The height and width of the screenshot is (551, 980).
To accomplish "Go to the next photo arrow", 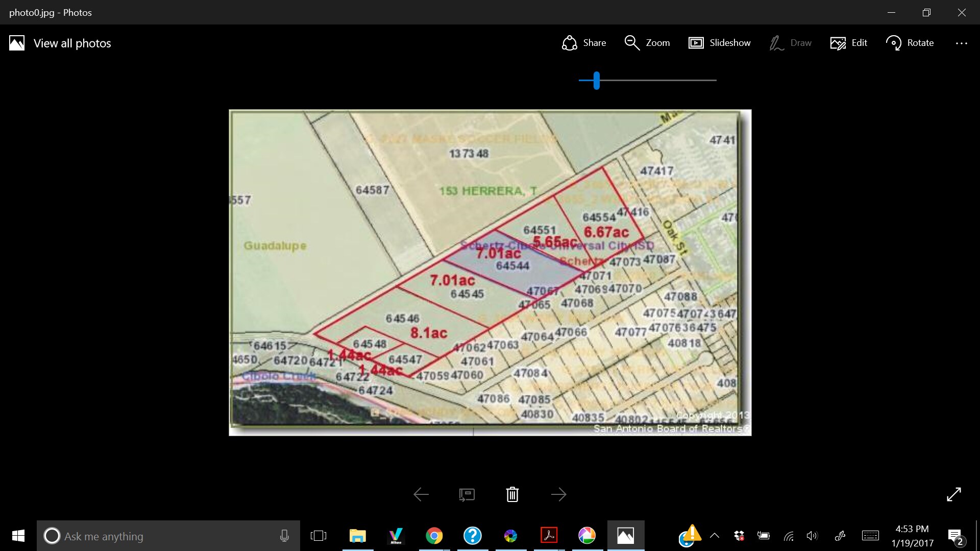I will coord(558,494).
